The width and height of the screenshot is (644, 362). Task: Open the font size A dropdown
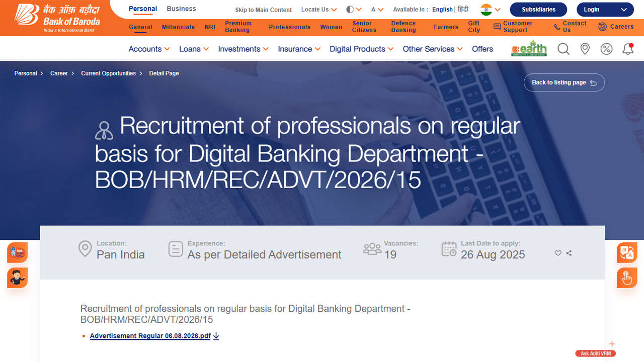(377, 10)
